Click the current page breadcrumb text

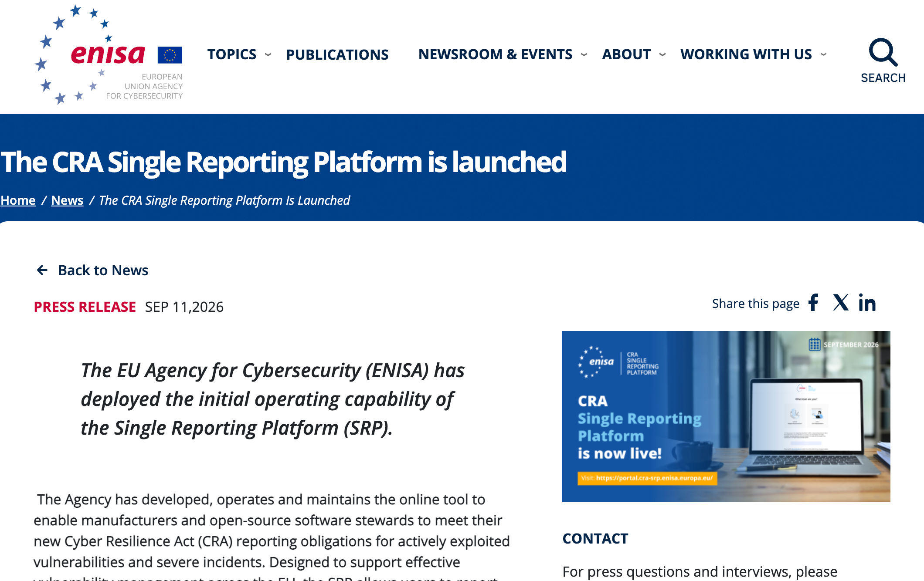224,200
